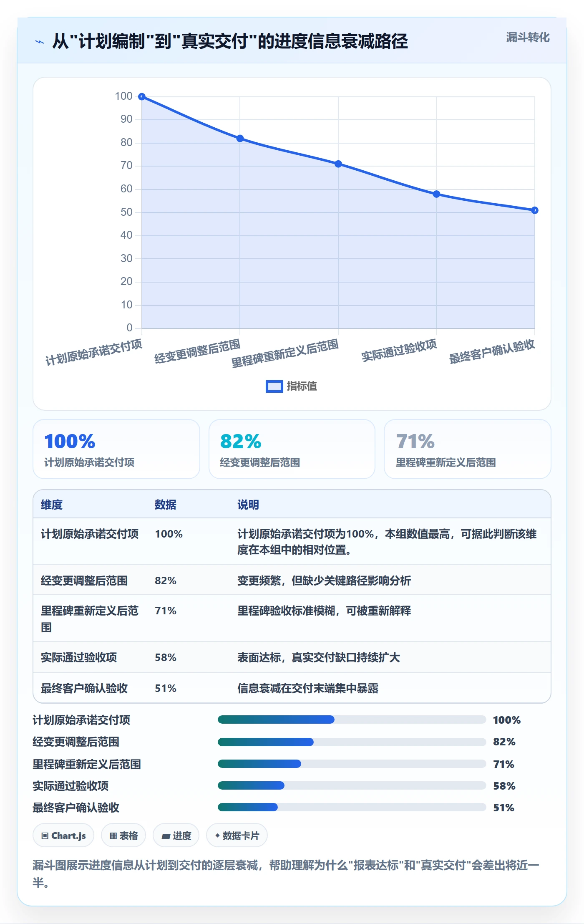Screen dimensions: 584x924
Task: Click the x-axis label 最终客户确认验收
Action: (492, 352)
